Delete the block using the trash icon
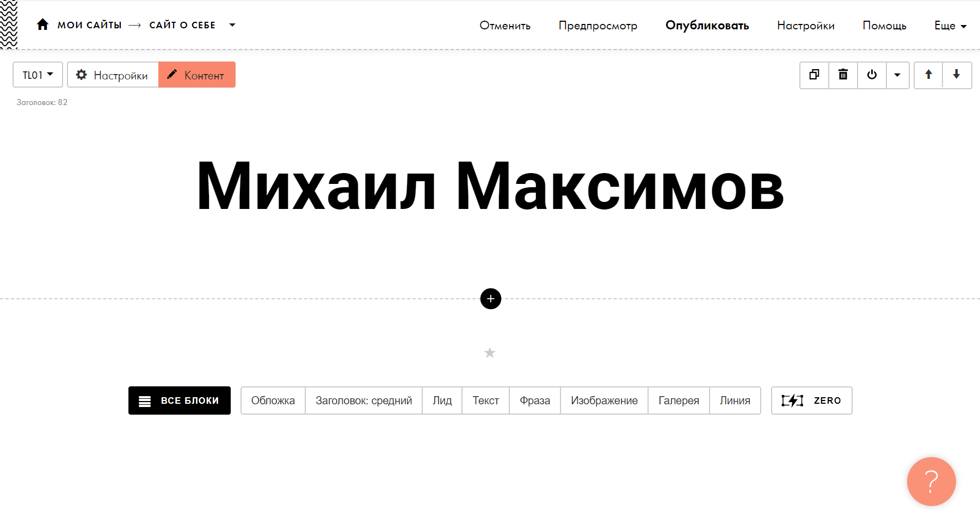Image resolution: width=980 pixels, height=530 pixels. pyautogui.click(x=843, y=75)
